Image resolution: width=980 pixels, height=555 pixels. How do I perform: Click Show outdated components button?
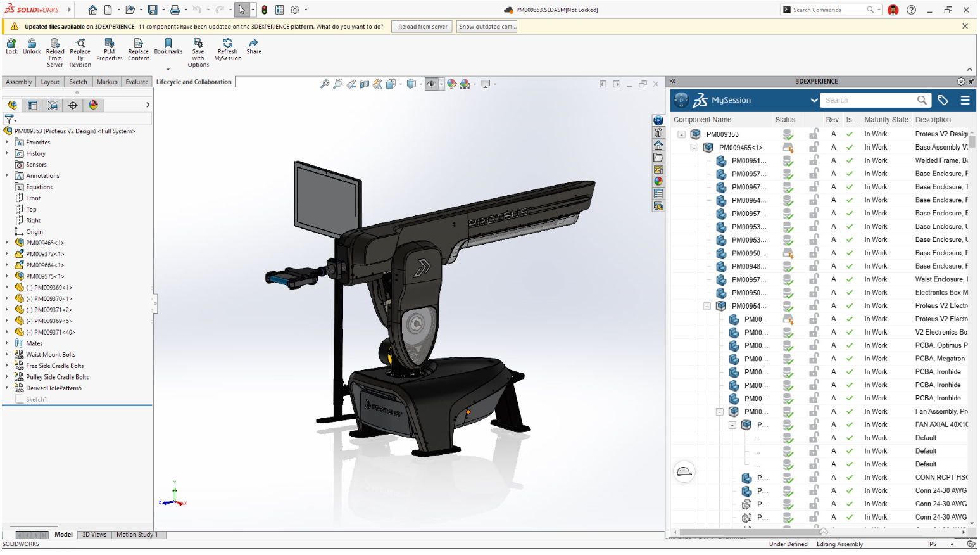pos(486,27)
